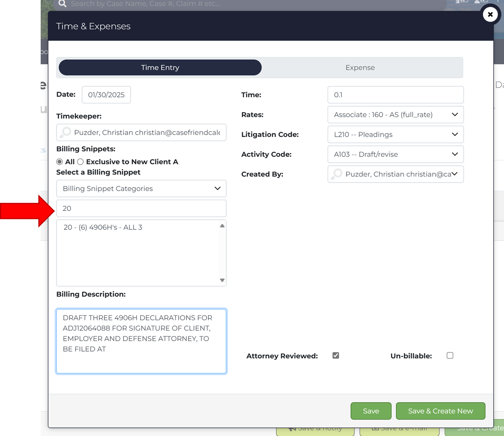Choose snippet 20 - (6) 4906H's - ALL 3
The width and height of the screenshot is (504, 436).
pyautogui.click(x=103, y=227)
